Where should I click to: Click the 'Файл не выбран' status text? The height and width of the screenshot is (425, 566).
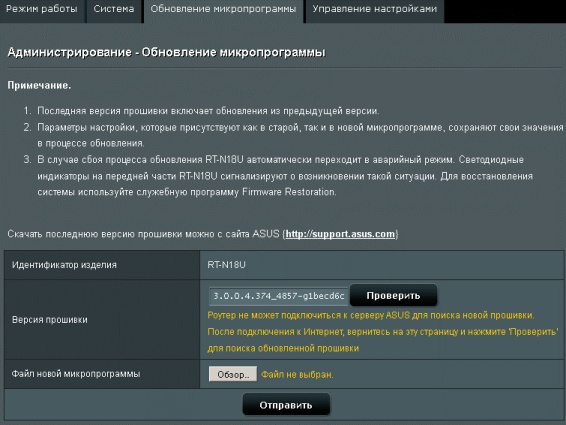coord(297,374)
